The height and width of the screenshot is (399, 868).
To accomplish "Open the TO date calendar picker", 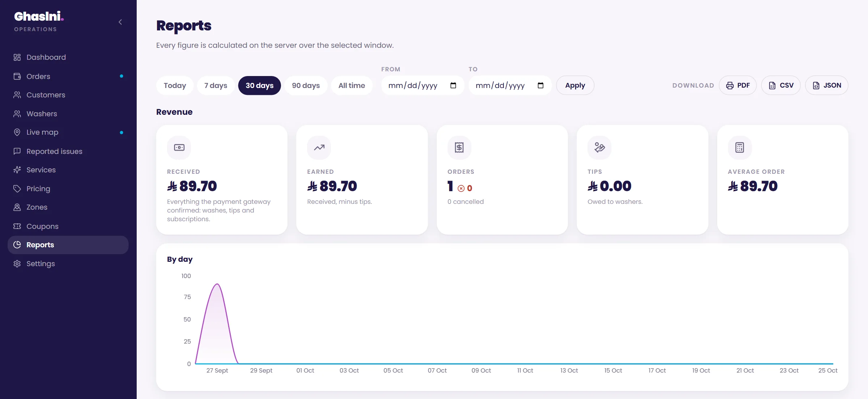I will pos(541,85).
